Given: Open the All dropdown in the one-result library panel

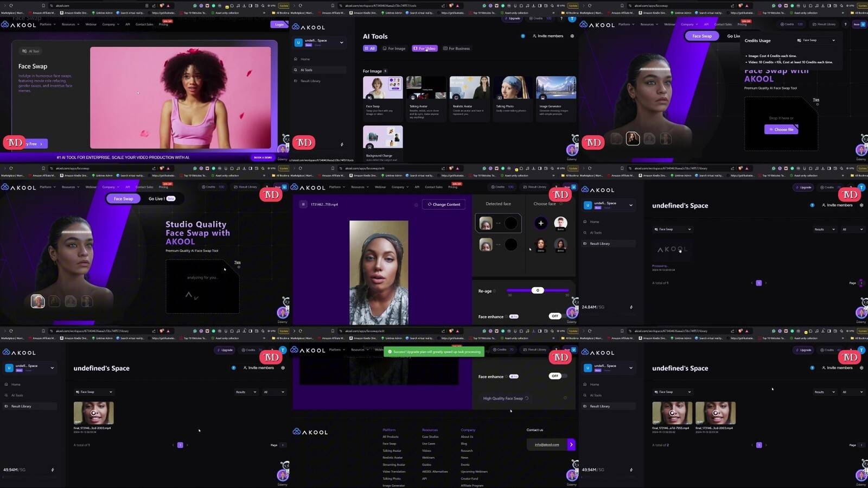Looking at the screenshot, I should click(x=273, y=392).
